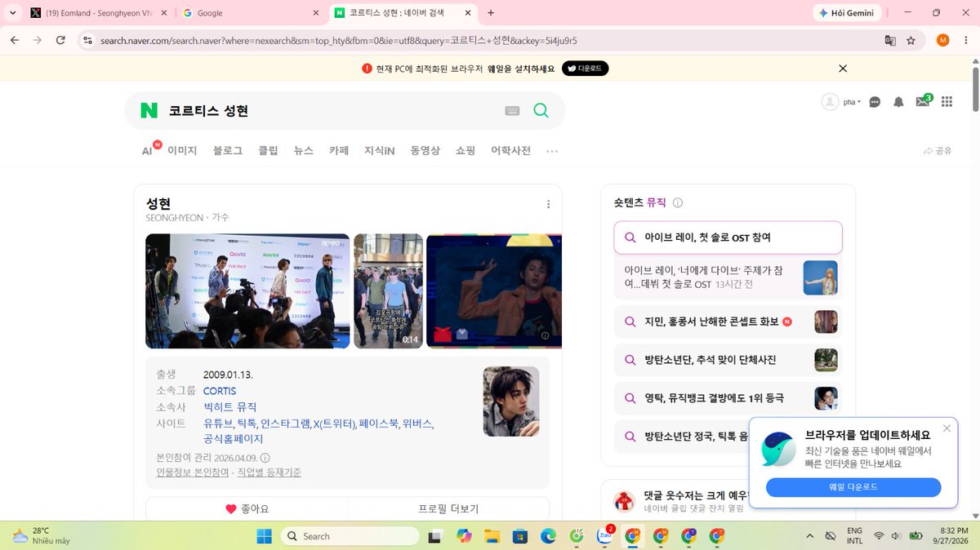This screenshot has height=550, width=980.
Task: Close the browser update popup
Action: (947, 428)
